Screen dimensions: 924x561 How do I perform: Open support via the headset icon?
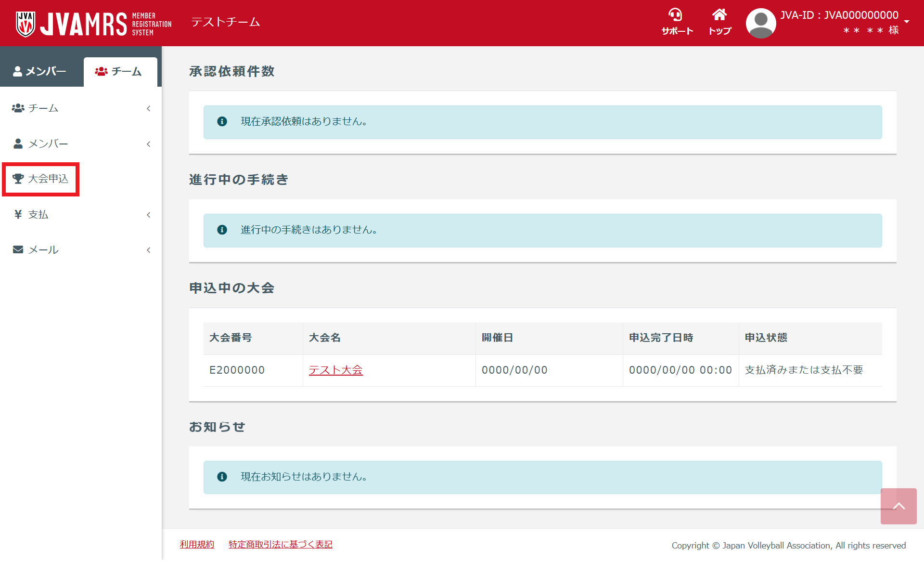coord(676,15)
